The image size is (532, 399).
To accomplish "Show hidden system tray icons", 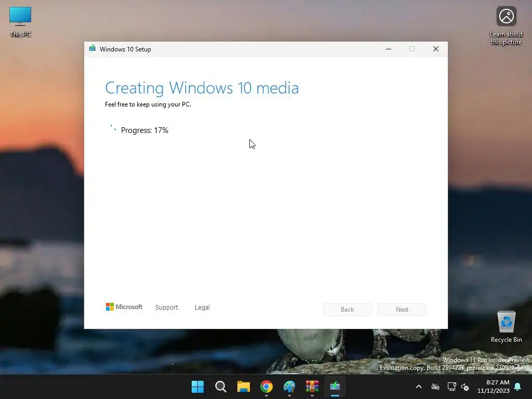I will (419, 387).
